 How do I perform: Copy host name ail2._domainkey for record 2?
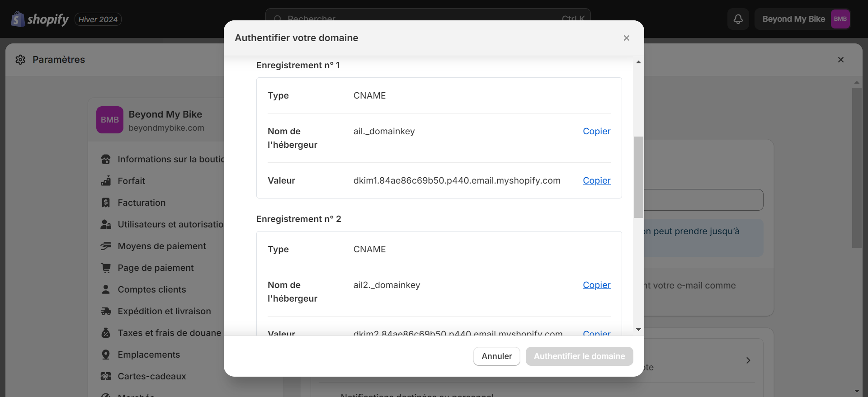(x=597, y=285)
